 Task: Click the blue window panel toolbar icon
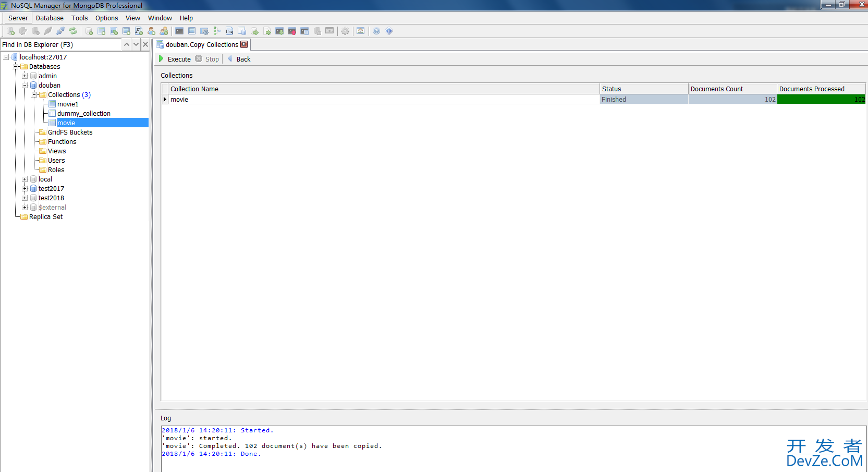[192, 31]
